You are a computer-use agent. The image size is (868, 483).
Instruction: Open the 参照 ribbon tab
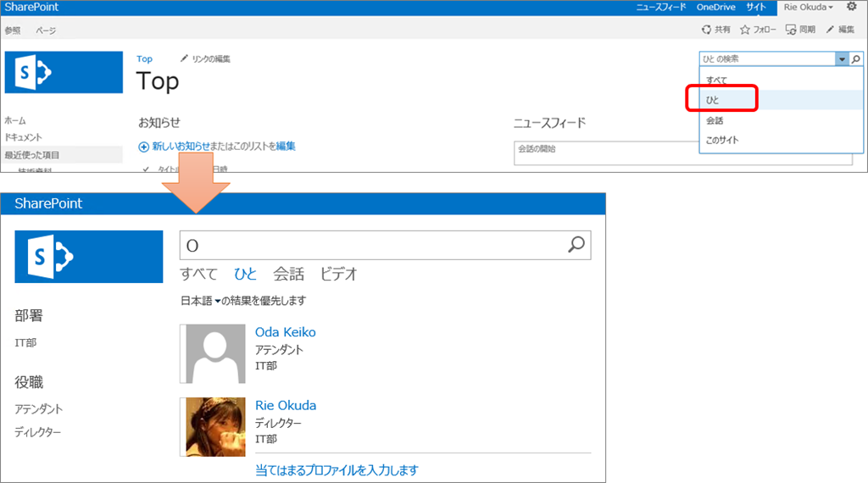click(x=12, y=31)
